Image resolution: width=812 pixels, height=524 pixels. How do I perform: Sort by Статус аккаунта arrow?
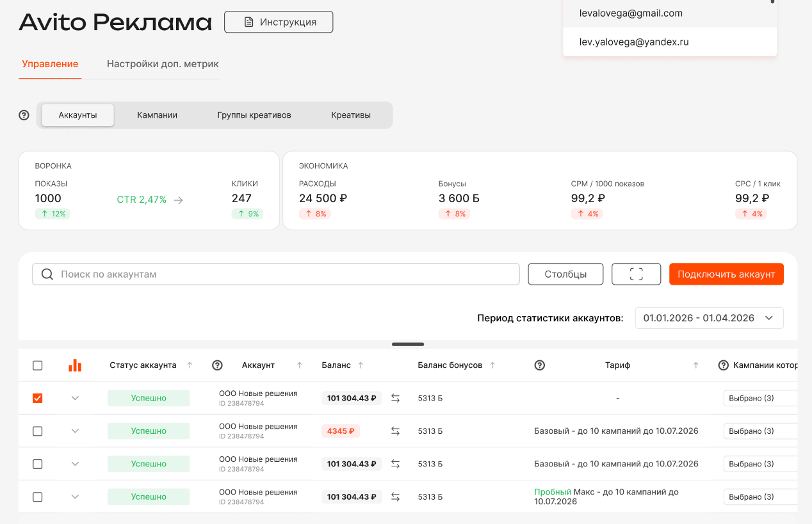click(x=190, y=365)
